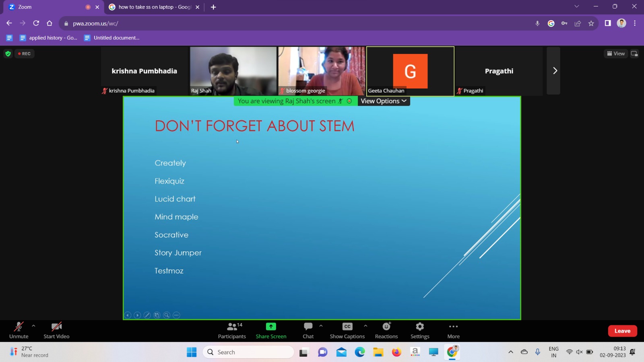The image size is (644, 362).
Task: Go to previous slide in shared presentation
Action: pyautogui.click(x=128, y=315)
